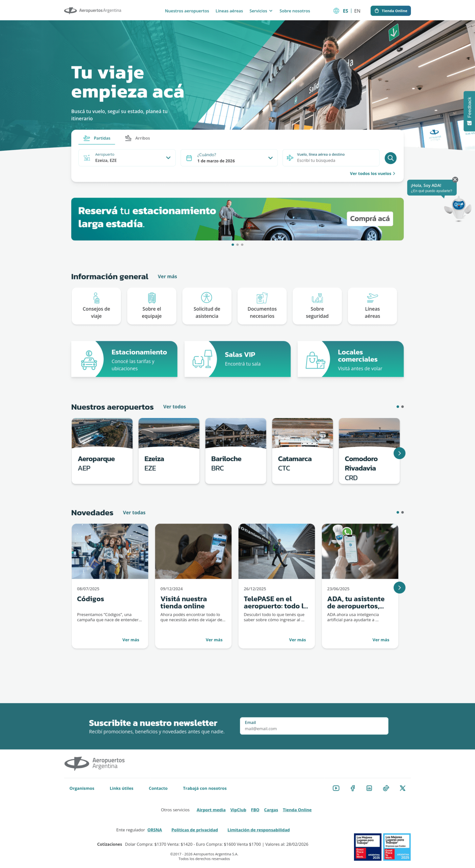The width and height of the screenshot is (475, 868).
Task: Open Nuestros aeropuertos in top menu
Action: [187, 11]
